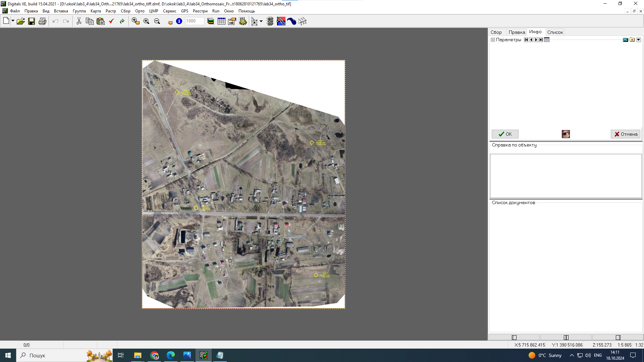Open the Layers manager stacked-sheets icon
644x362 pixels.
coord(211,21)
